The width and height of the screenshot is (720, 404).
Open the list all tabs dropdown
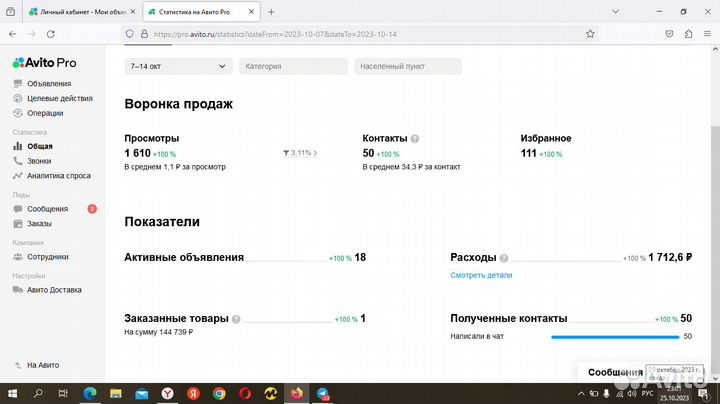pyautogui.click(x=615, y=11)
